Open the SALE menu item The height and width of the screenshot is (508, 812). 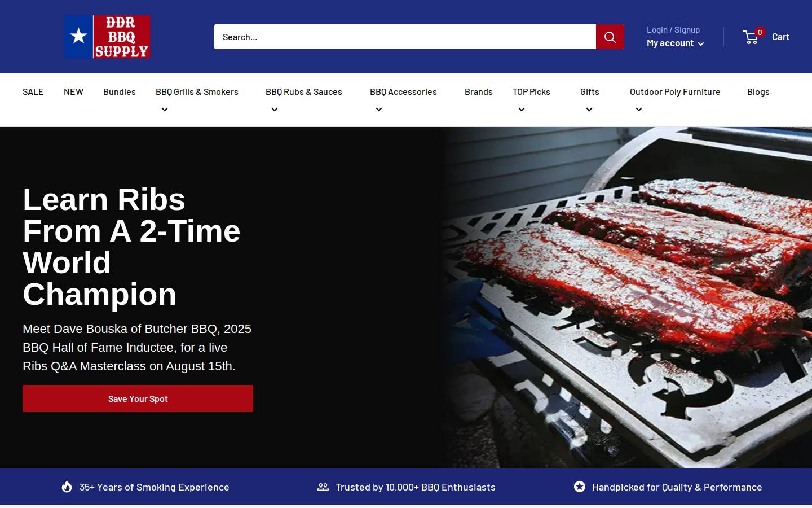pyautogui.click(x=33, y=91)
